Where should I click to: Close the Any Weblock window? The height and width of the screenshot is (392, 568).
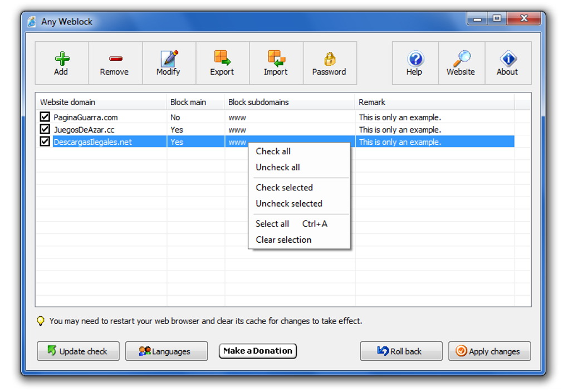pos(524,18)
